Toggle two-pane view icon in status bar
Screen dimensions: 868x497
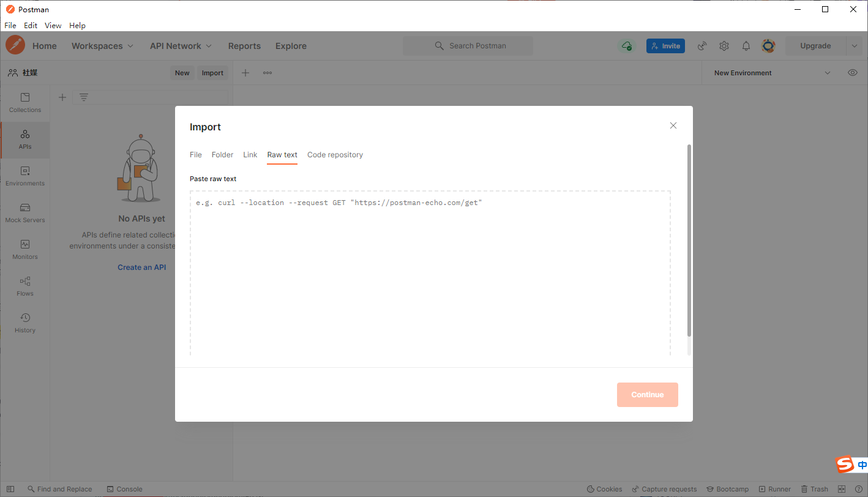(x=842, y=489)
